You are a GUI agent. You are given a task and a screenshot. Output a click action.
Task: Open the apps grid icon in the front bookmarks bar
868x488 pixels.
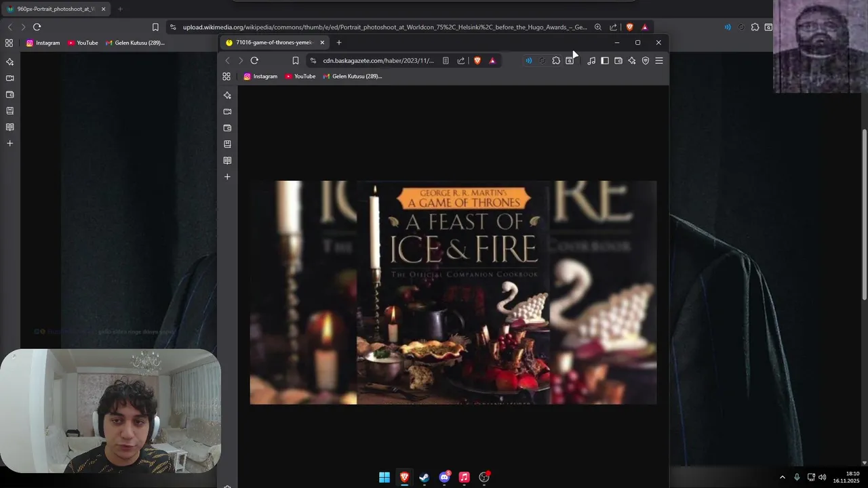point(226,76)
